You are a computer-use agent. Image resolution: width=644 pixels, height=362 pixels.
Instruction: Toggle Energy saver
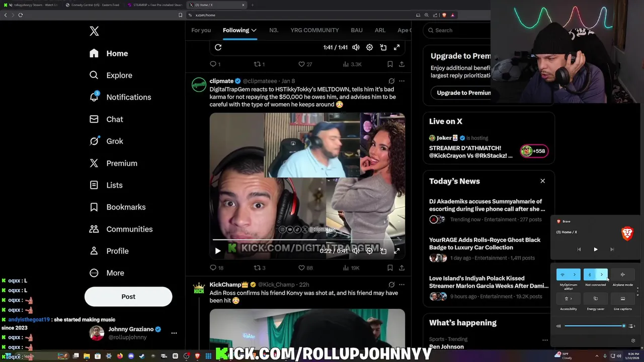(596, 299)
